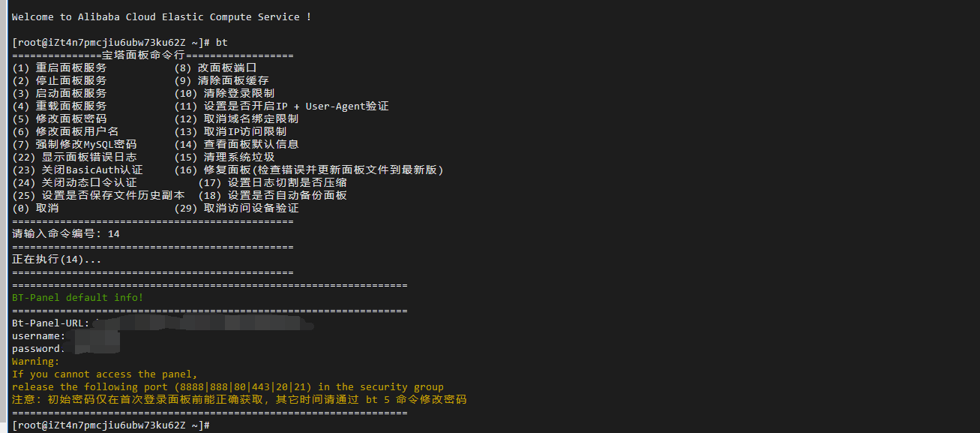This screenshot has width=980, height=433.
Task: Click the (0) 取消 cancel option
Action: pyautogui.click(x=35, y=208)
